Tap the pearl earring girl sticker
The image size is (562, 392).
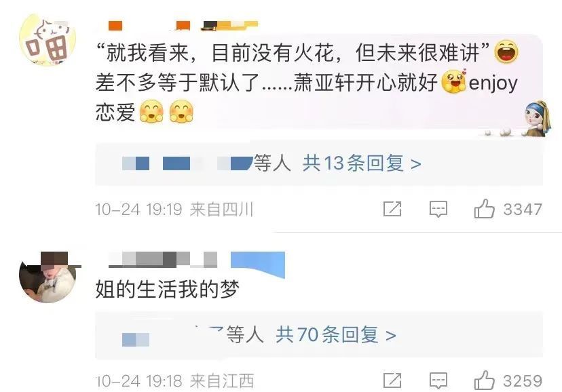(x=536, y=119)
